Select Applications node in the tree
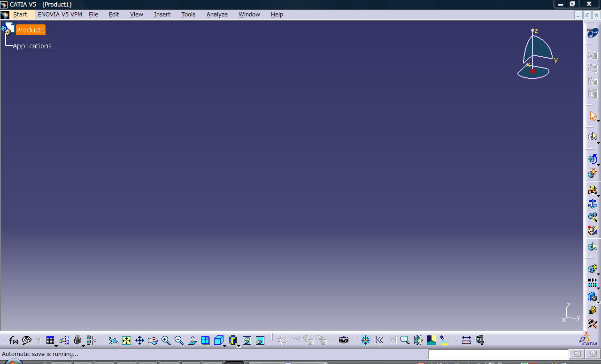 tap(32, 46)
